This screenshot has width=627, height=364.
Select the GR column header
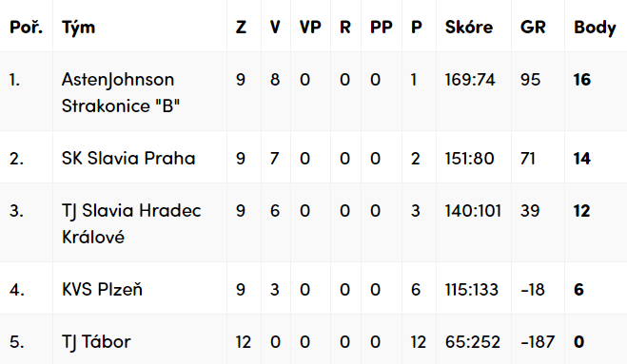tap(533, 28)
